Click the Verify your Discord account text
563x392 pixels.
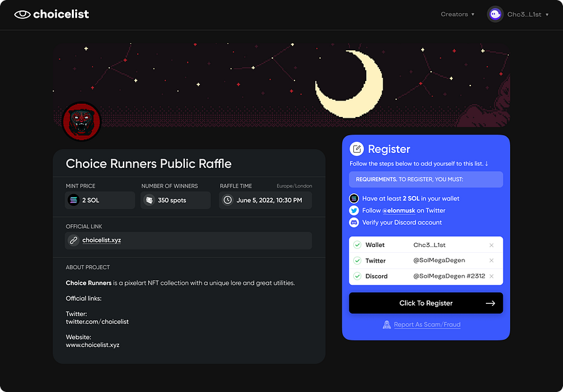click(402, 222)
